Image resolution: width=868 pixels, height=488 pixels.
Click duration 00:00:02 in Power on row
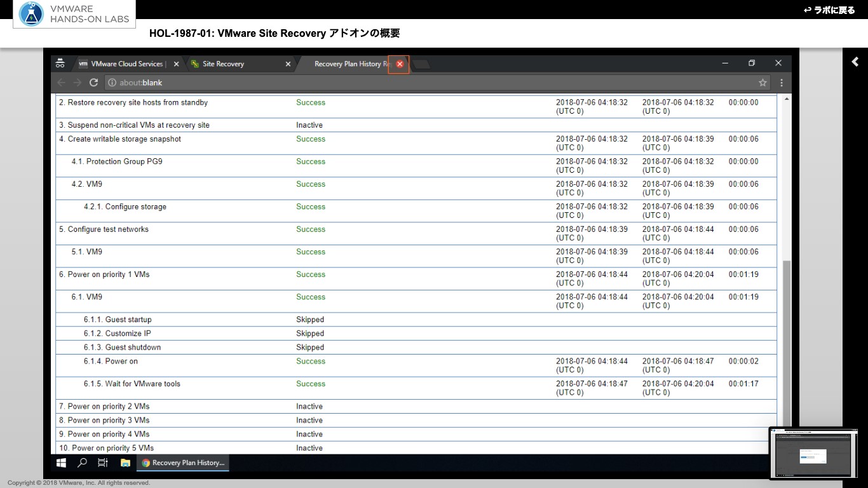pos(743,361)
